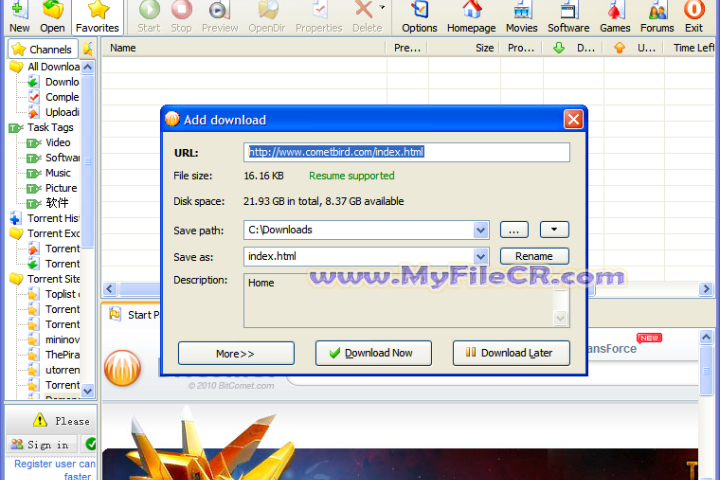Go to Homepage via toolbar icon
The height and width of the screenshot is (480, 720).
(472, 17)
